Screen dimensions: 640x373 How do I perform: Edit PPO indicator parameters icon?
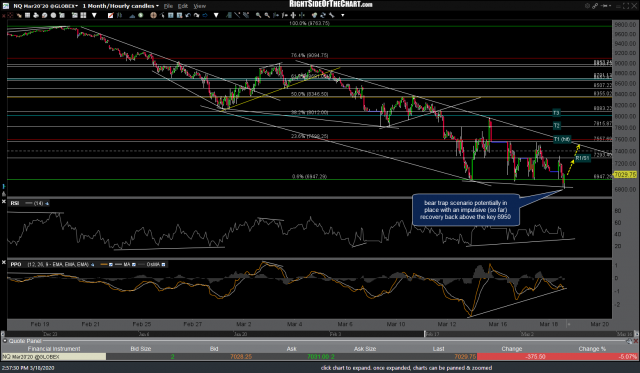[93, 264]
